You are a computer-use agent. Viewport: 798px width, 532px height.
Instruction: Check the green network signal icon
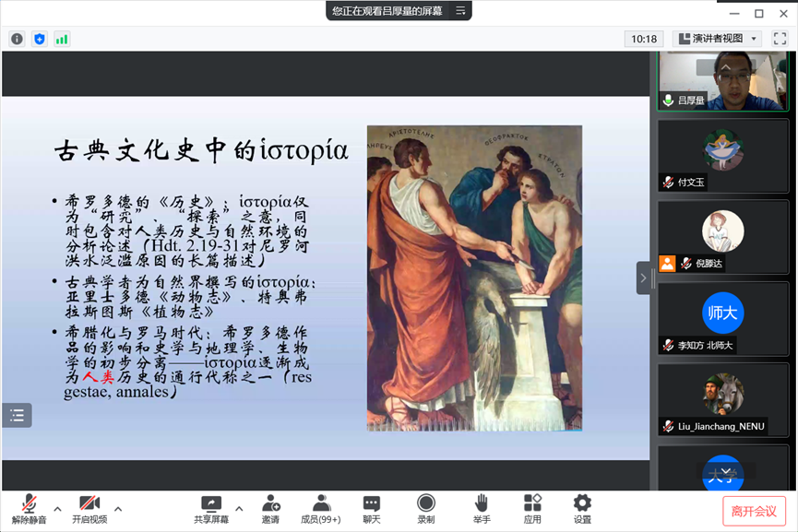click(62, 39)
